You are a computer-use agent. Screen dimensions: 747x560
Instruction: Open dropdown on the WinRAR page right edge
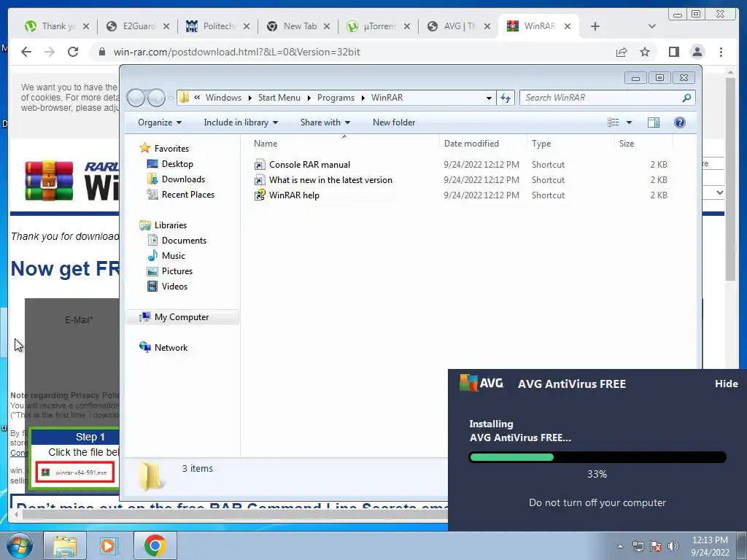pyautogui.click(x=719, y=192)
